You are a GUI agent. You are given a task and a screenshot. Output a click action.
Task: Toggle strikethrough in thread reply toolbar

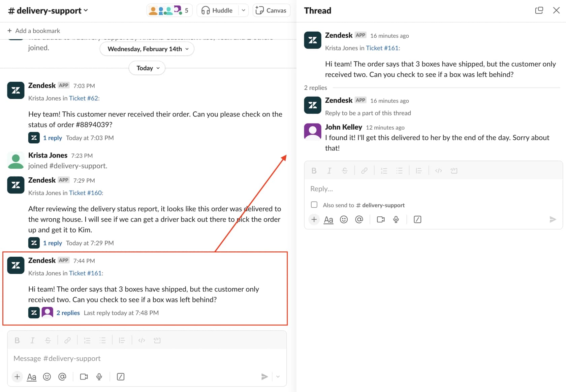pyautogui.click(x=345, y=171)
